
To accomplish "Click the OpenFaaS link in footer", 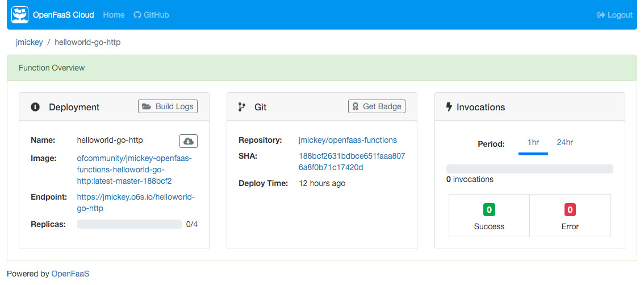I will [70, 274].
